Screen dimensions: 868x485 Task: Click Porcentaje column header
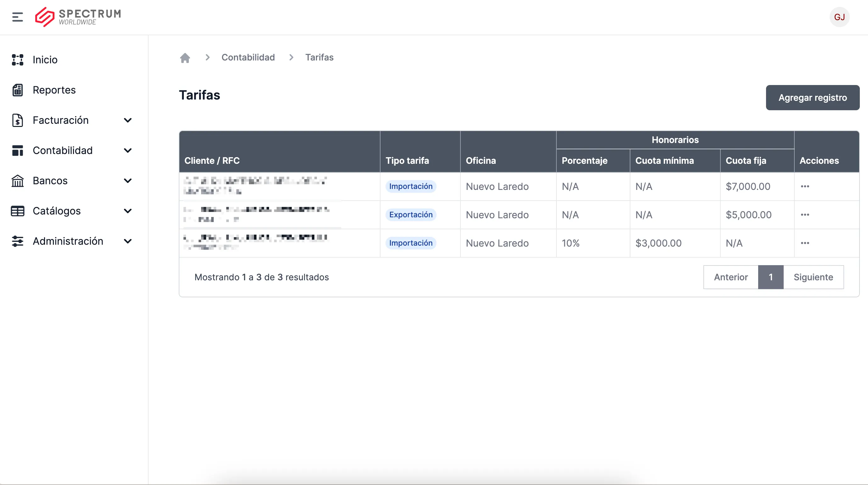pos(584,161)
